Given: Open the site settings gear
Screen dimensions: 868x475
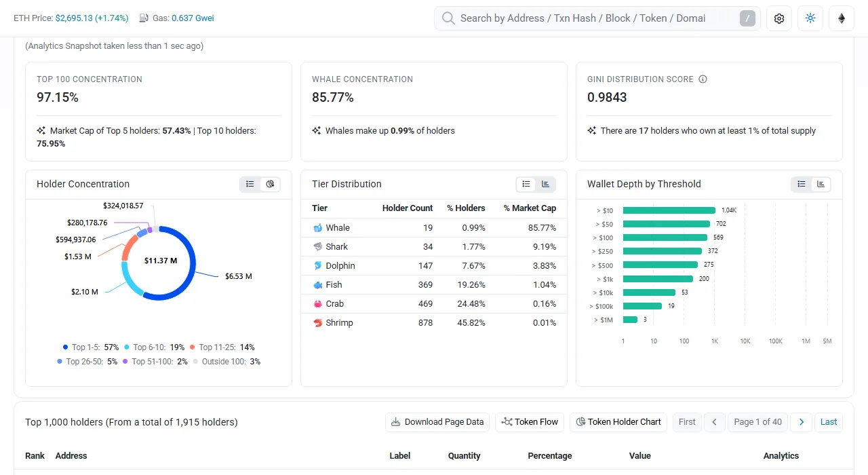Looking at the screenshot, I should (779, 18).
